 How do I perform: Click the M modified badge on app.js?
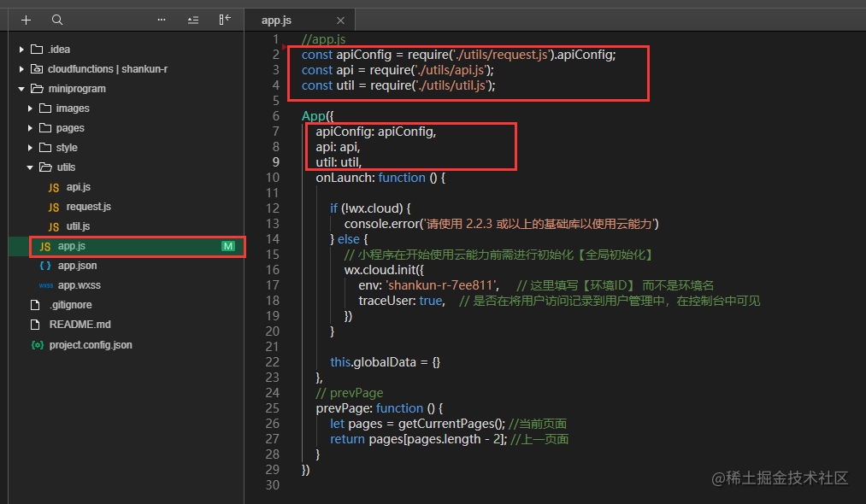coord(228,246)
